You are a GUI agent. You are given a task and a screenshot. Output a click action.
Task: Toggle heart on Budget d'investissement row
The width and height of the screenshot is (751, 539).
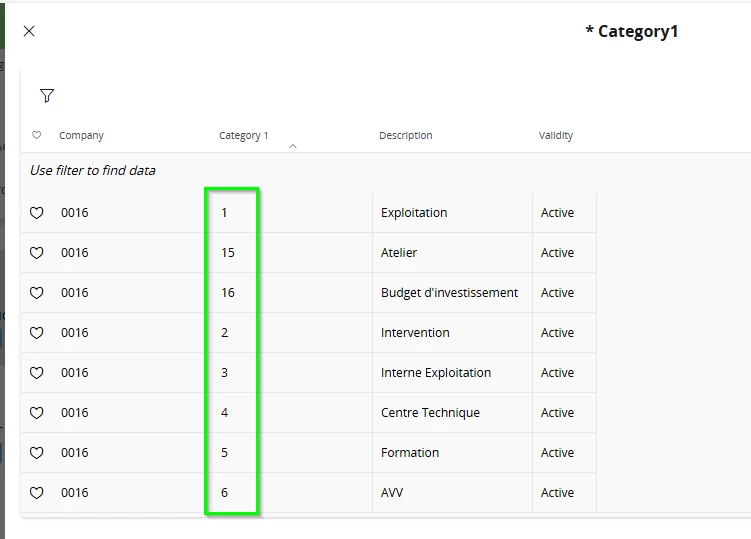37,293
